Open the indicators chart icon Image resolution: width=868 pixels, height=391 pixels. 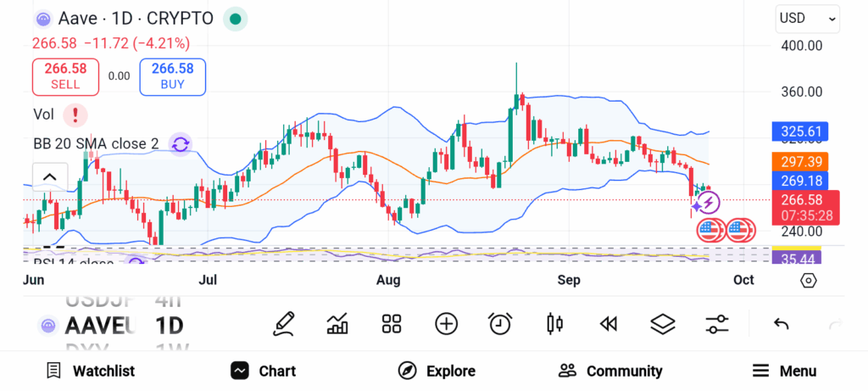coord(338,323)
